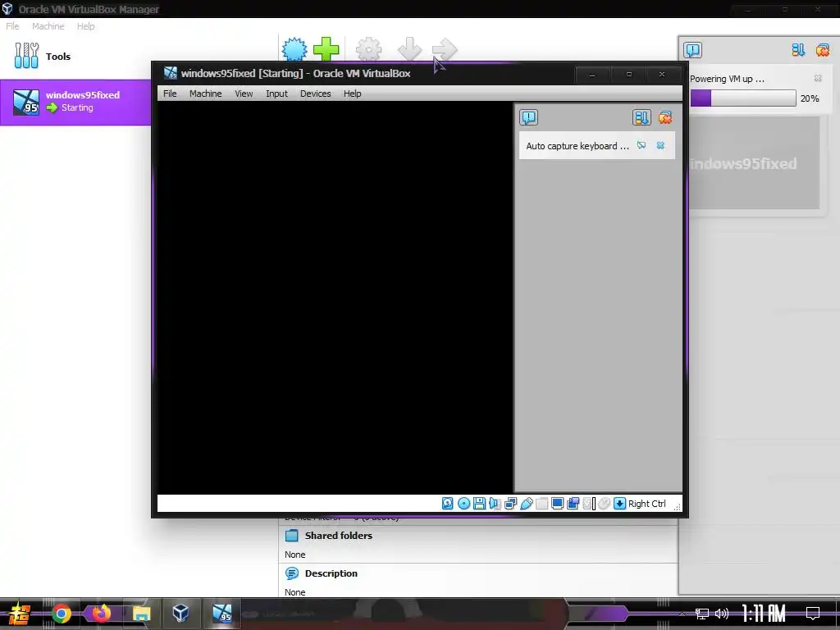Viewport: 840px width, 630px height.
Task: Open the Manager window Machine menu
Action: (x=48, y=26)
